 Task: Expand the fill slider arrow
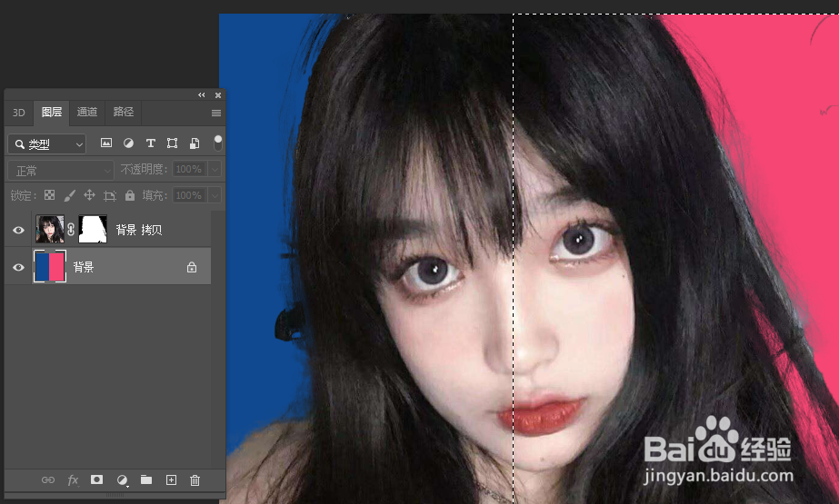tap(215, 195)
